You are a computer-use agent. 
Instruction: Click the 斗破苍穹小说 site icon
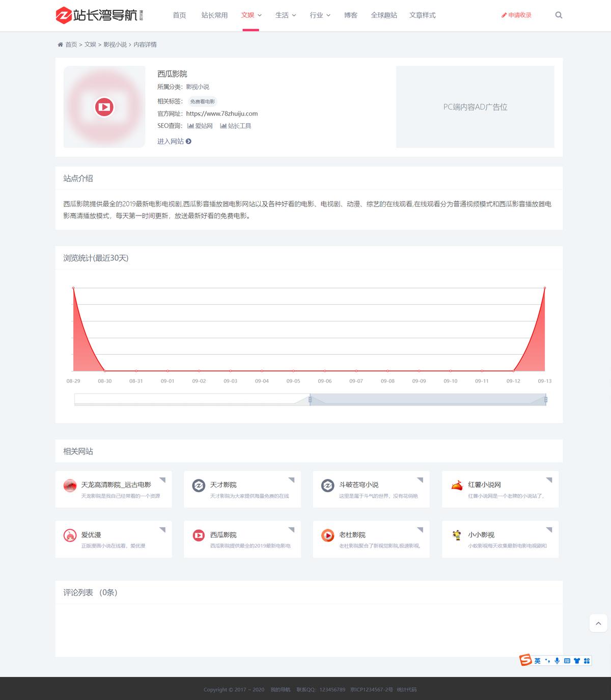coord(327,486)
